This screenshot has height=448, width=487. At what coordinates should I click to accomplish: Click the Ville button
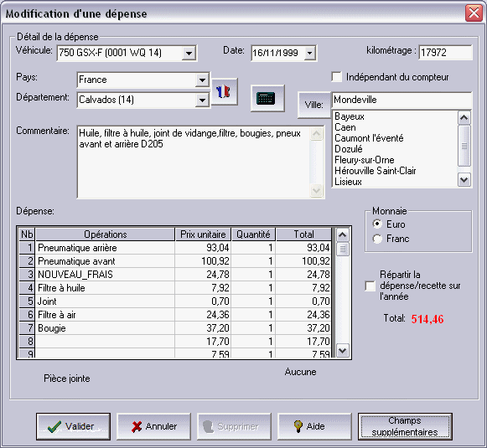(x=314, y=105)
